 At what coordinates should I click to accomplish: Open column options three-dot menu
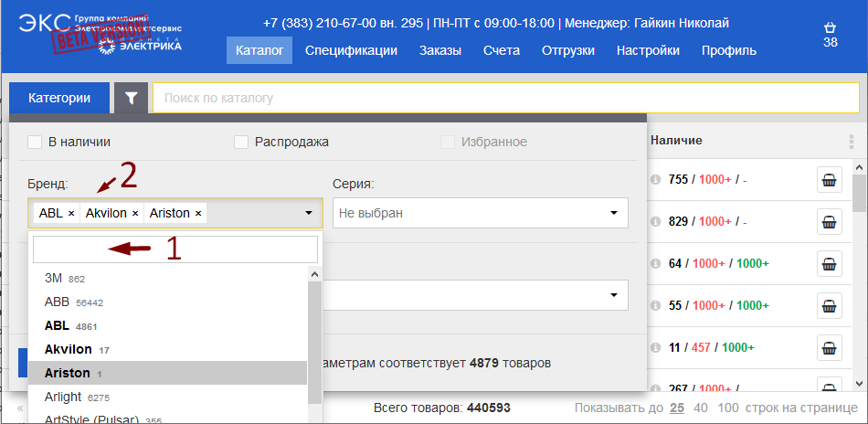[x=851, y=142]
